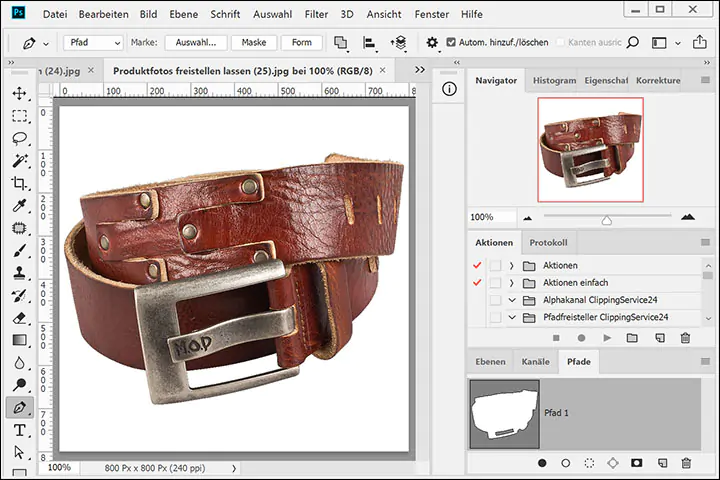Switch to the Ebenen tab
This screenshot has height=480, width=720.
(x=490, y=362)
